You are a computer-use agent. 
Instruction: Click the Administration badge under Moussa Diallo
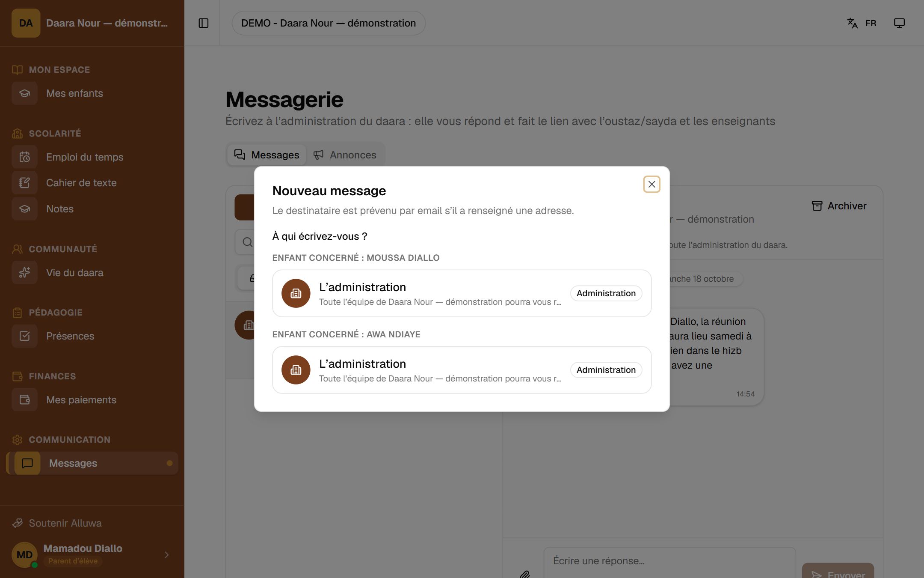606,293
